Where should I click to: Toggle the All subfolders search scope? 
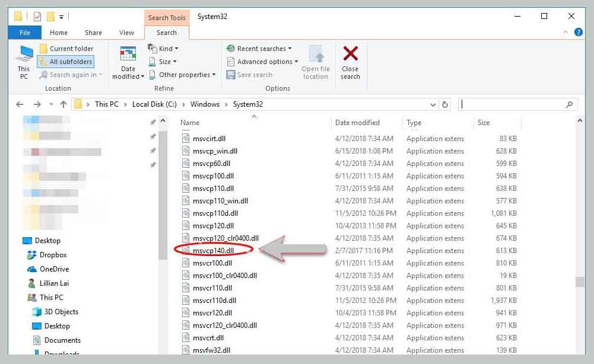pyautogui.click(x=65, y=61)
